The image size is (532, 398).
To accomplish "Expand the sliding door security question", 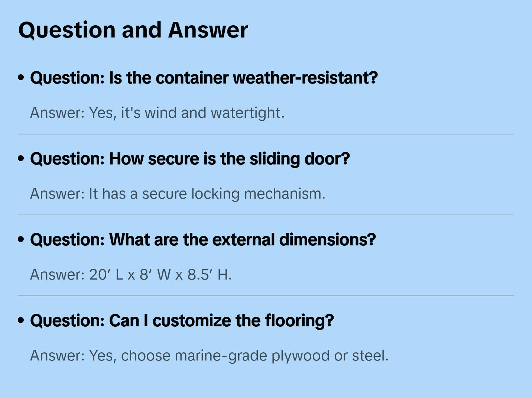I will [190, 159].
